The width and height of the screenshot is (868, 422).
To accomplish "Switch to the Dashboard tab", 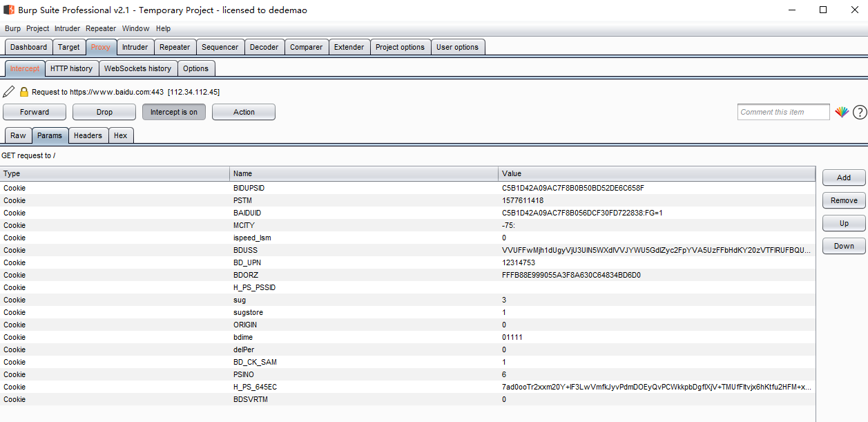I will [29, 47].
